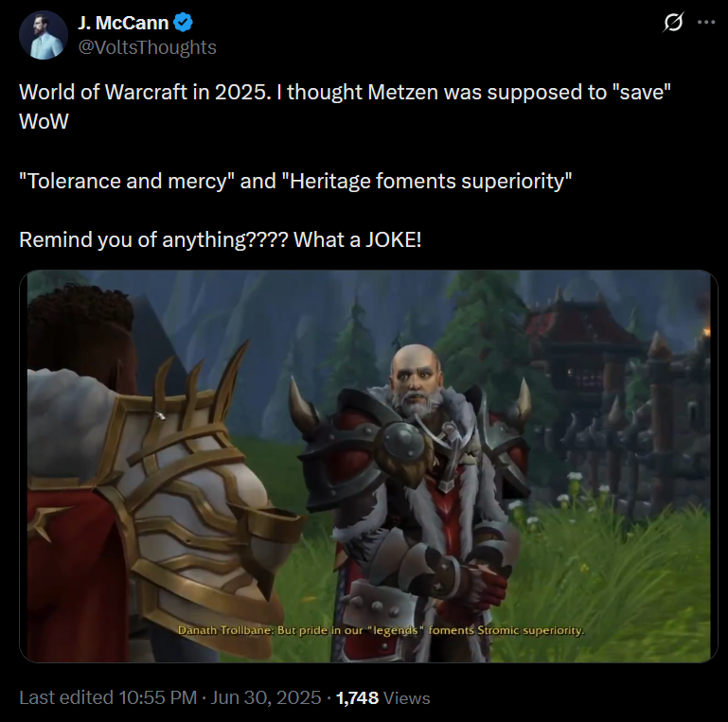The image size is (728, 722).
Task: Click the J. McCann display name
Action: pos(123,23)
